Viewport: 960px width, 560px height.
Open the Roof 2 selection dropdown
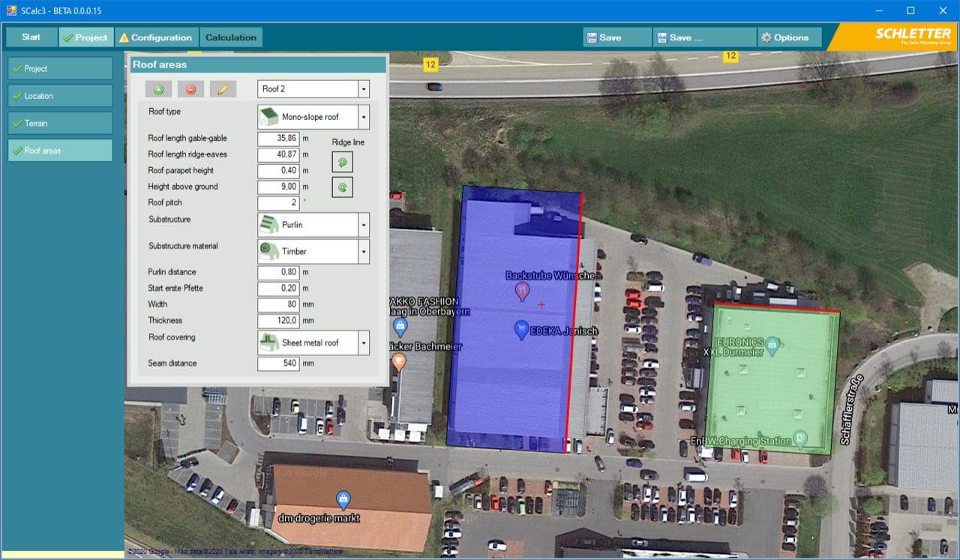[x=364, y=88]
